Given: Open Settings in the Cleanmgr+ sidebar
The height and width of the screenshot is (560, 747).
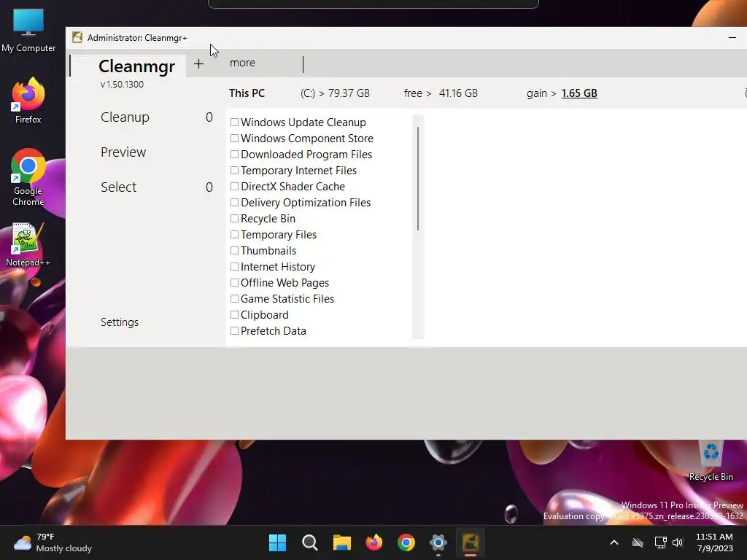Looking at the screenshot, I should pos(120,322).
